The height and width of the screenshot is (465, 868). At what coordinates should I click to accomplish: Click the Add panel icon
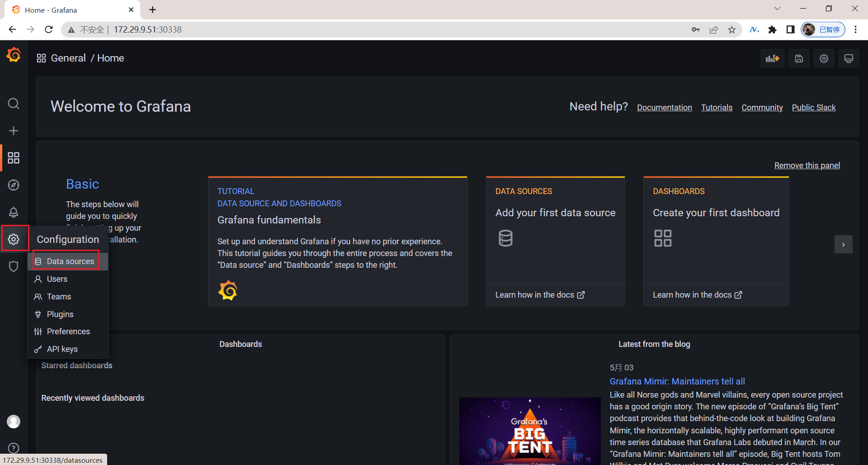[x=773, y=58]
